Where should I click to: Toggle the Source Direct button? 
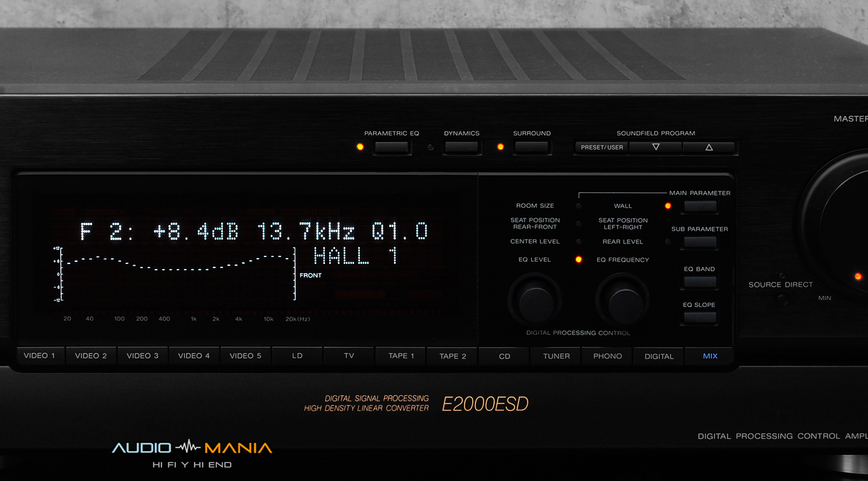pyautogui.click(x=782, y=299)
